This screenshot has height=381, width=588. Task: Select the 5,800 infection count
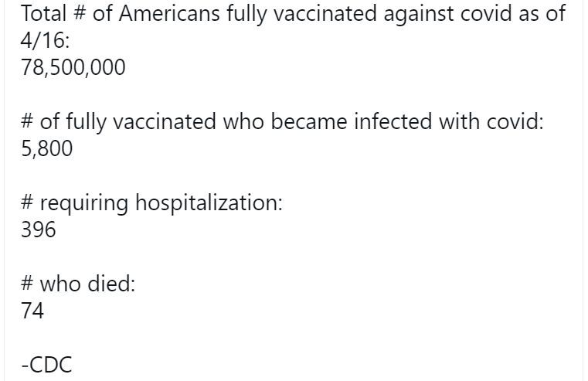coord(46,149)
